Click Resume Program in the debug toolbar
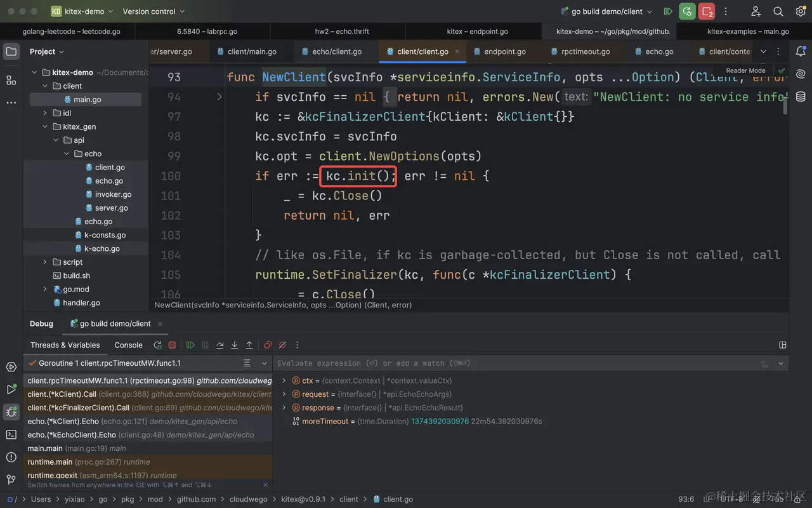Screen dimensions: 812x508 (190, 345)
